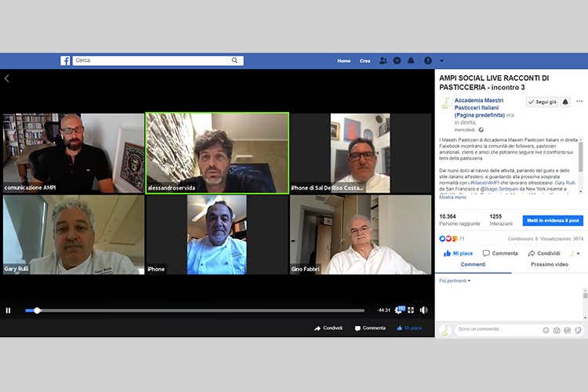Like the post with Mi piace in sidebar
Viewport: 588px width, 392px height.
[458, 253]
